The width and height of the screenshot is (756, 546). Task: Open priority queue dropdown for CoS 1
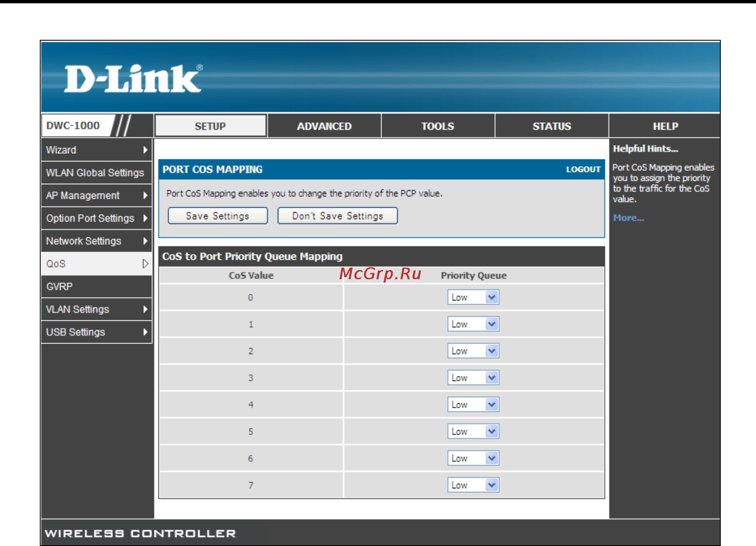473,324
